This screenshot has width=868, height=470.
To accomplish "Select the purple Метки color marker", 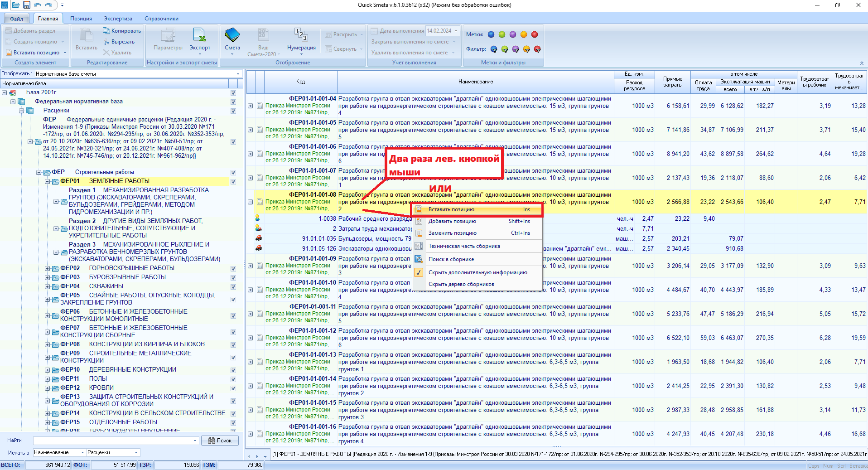I will click(x=513, y=34).
